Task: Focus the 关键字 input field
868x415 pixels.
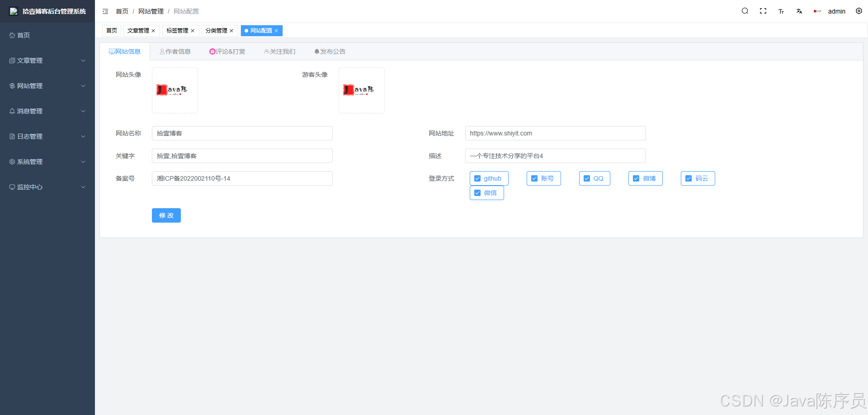Action: coord(242,156)
